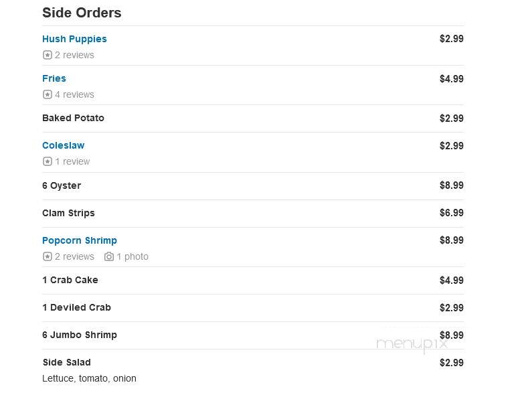This screenshot has height=399, width=532.
Task: Select the Baked Potato menu row
Action: [253, 118]
